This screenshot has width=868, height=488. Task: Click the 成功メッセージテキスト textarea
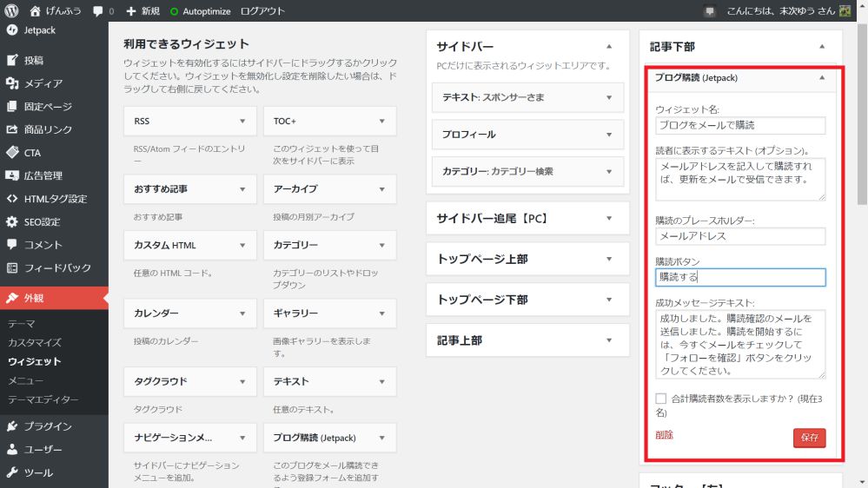pos(740,344)
